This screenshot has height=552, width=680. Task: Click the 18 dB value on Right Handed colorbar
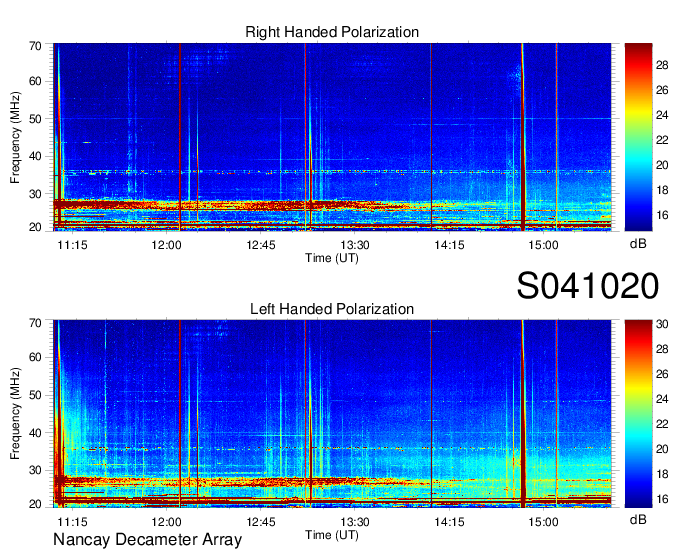(x=662, y=190)
